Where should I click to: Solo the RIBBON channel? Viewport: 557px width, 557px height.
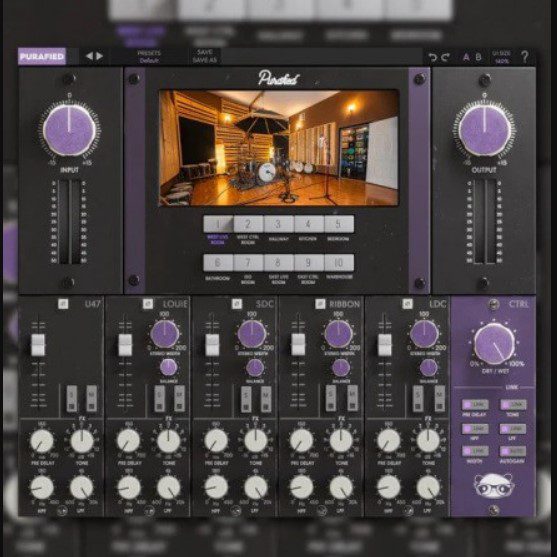(331, 399)
